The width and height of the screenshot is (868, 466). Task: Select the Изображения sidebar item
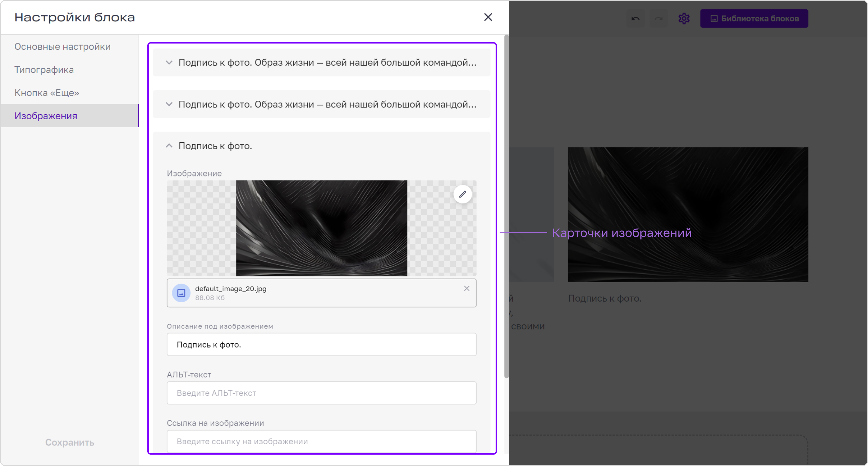point(69,115)
